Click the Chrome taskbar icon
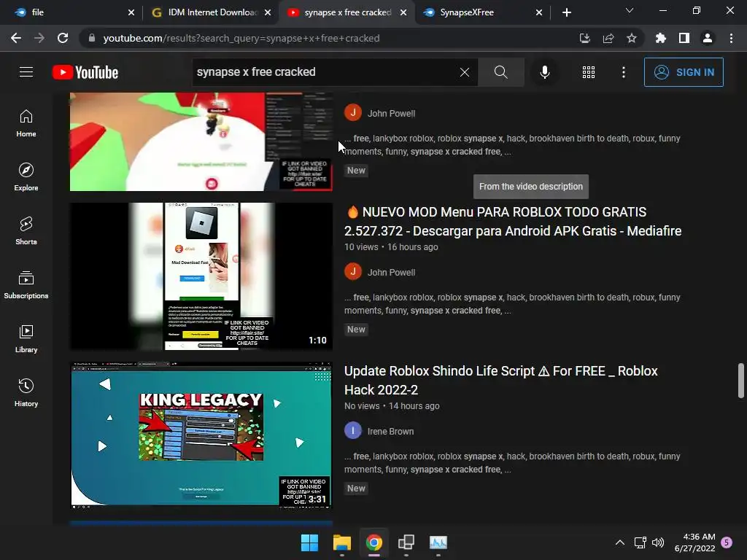Screen dimensions: 747x560 (374, 542)
